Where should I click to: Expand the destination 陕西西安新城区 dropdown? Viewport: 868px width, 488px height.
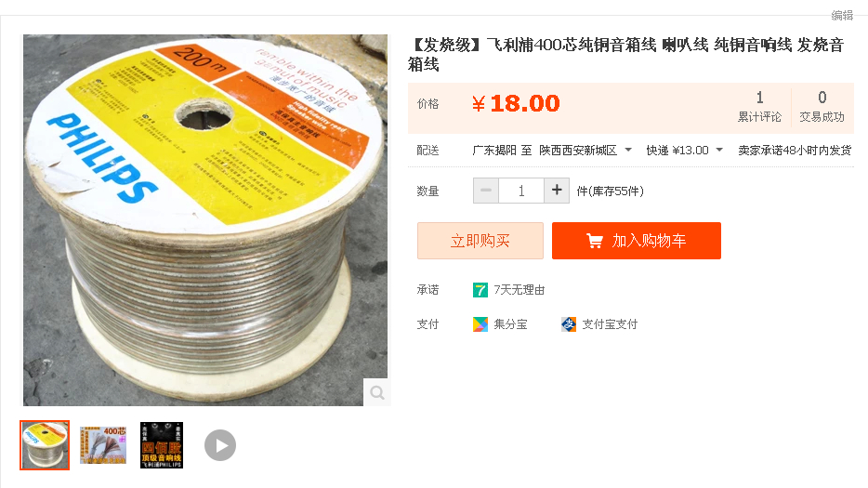point(627,150)
